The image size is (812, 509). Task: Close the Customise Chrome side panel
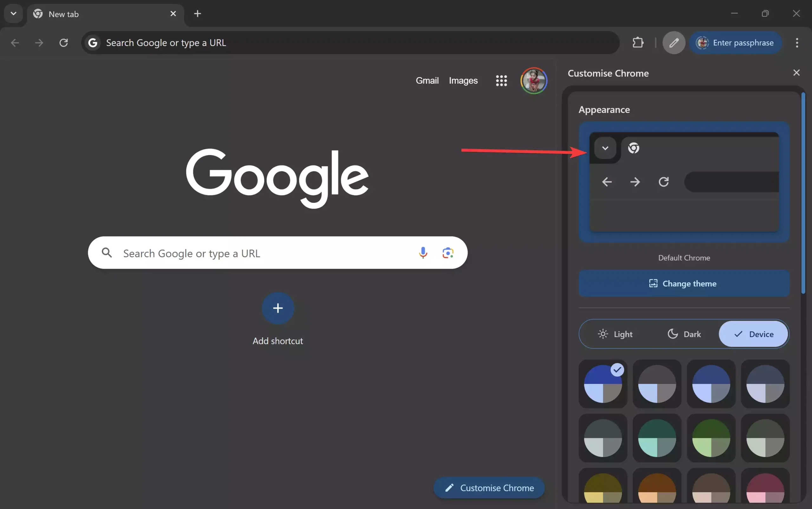point(796,73)
